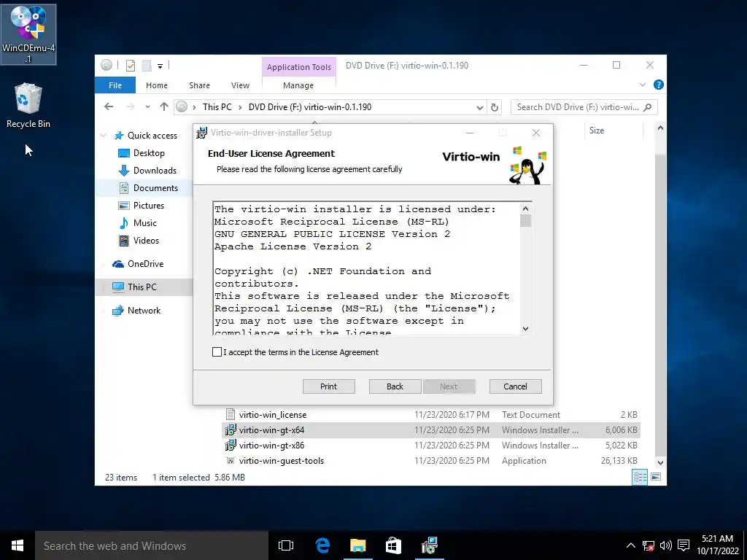Viewport: 747px width, 560px height.
Task: Show hidden icons in system tray
Action: pyautogui.click(x=630, y=545)
